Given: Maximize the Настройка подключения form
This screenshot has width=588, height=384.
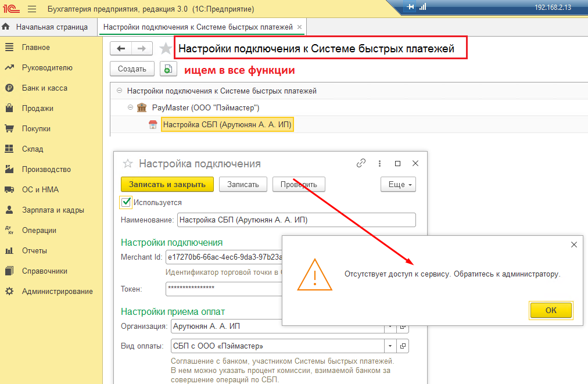Looking at the screenshot, I should click(397, 163).
